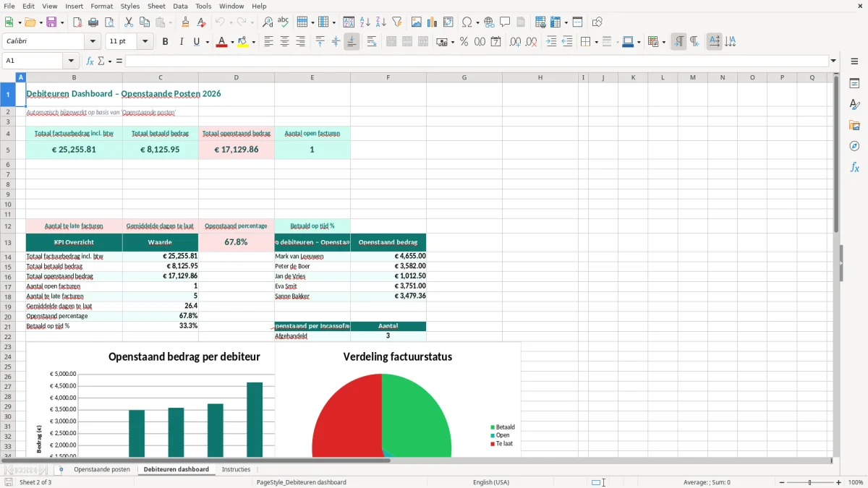The height and width of the screenshot is (488, 868).
Task: Select the Clone Formatting paintbrush
Action: pyautogui.click(x=185, y=22)
